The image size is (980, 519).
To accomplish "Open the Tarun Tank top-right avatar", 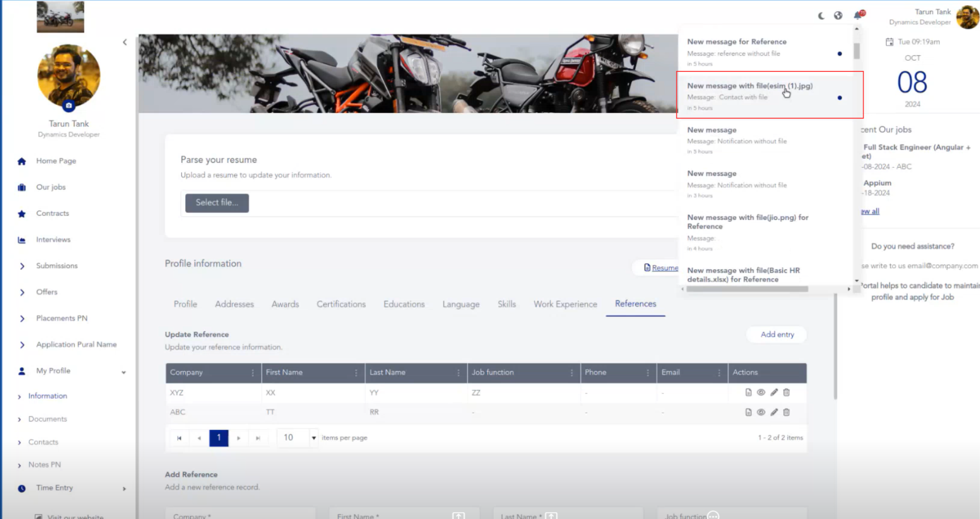I will click(967, 17).
